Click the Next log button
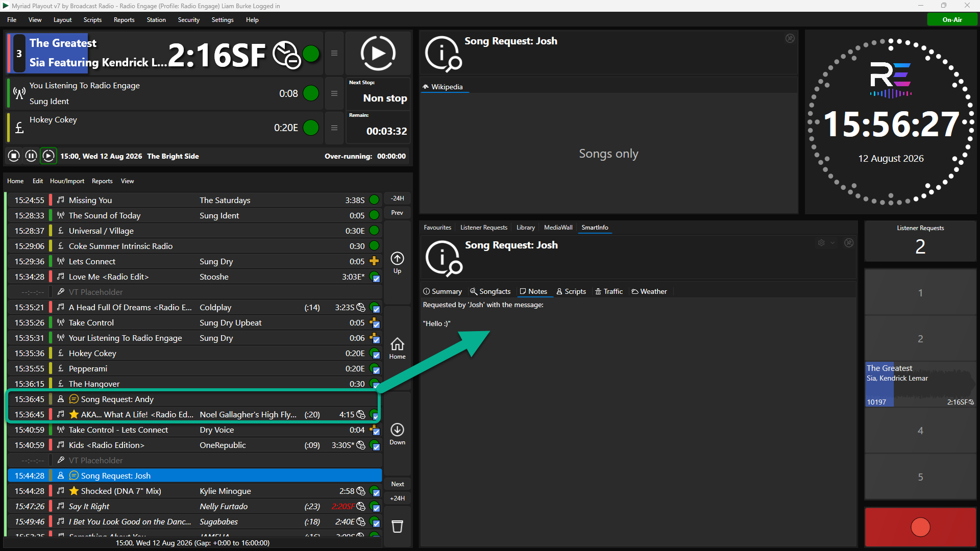This screenshot has width=980, height=551. pyautogui.click(x=397, y=484)
